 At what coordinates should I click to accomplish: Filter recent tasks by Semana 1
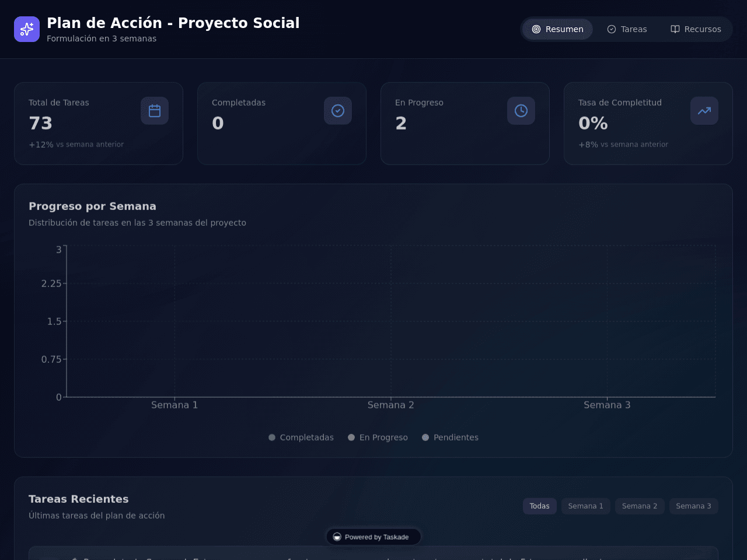pos(586,506)
